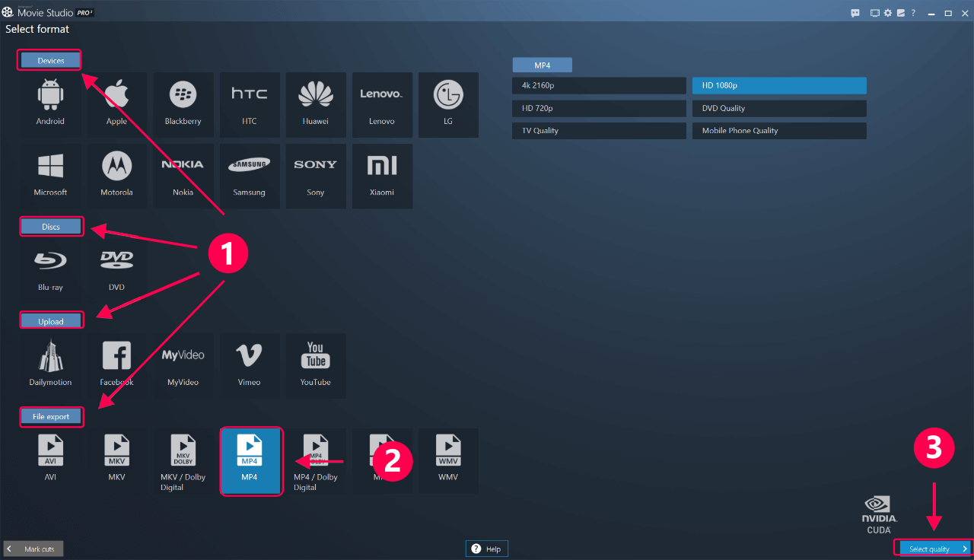
Task: Select the Motorola device tile
Action: point(116,177)
